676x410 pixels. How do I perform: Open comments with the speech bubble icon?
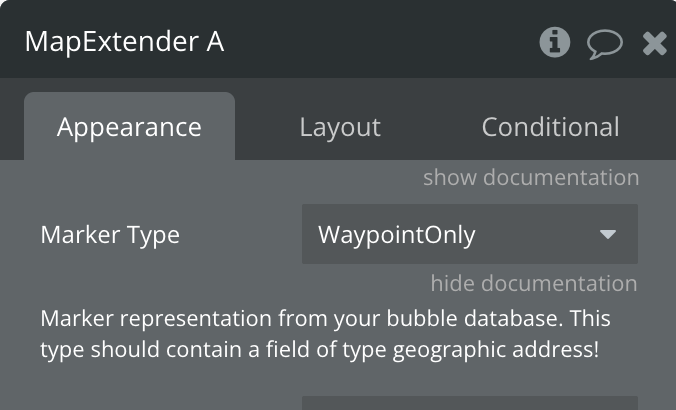[x=604, y=43]
